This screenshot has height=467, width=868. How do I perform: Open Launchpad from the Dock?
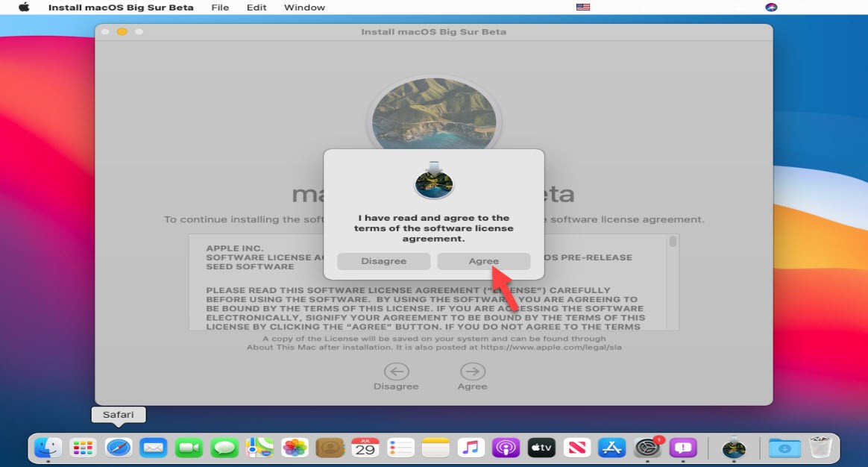click(x=83, y=448)
